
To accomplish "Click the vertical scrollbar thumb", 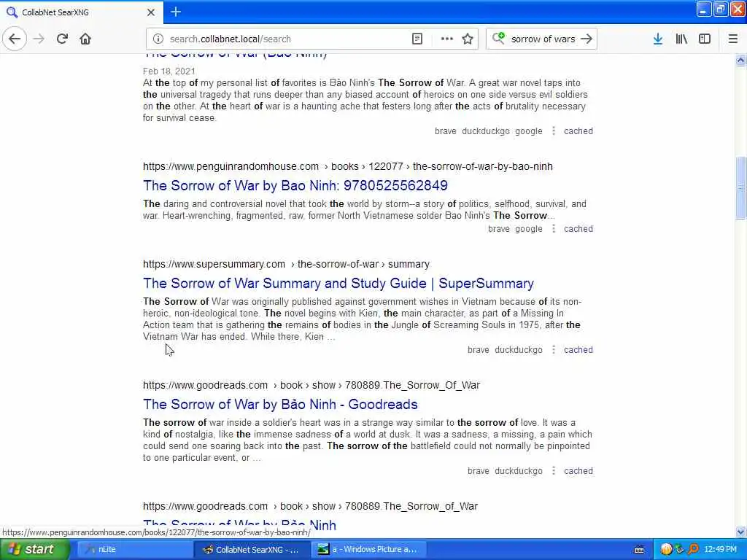I will pyautogui.click(x=740, y=187).
